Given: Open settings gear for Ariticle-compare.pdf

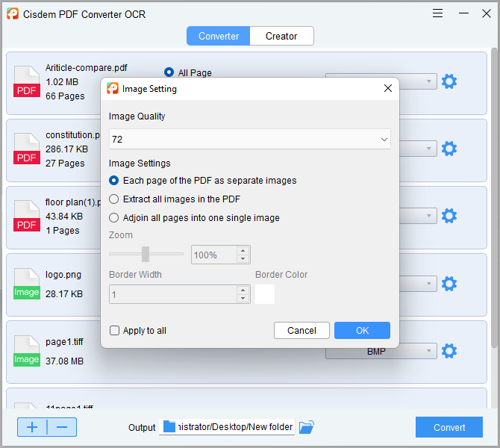Looking at the screenshot, I should pyautogui.click(x=449, y=81).
